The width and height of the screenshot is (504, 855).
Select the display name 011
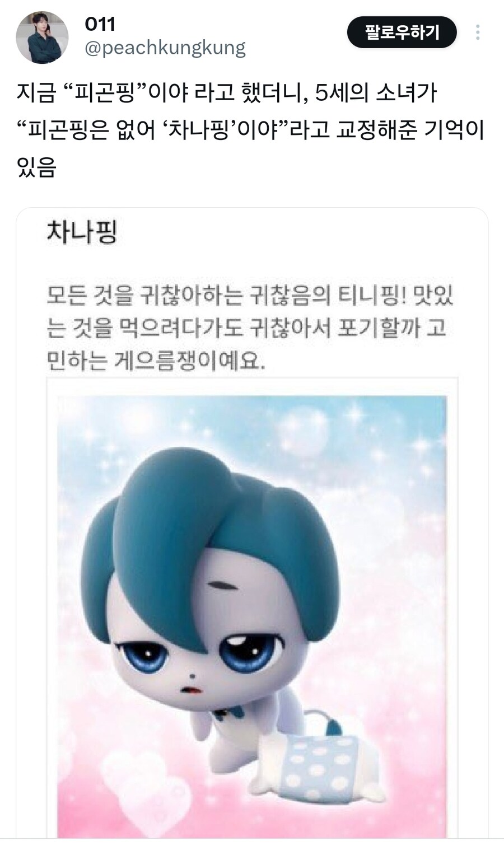[100, 24]
